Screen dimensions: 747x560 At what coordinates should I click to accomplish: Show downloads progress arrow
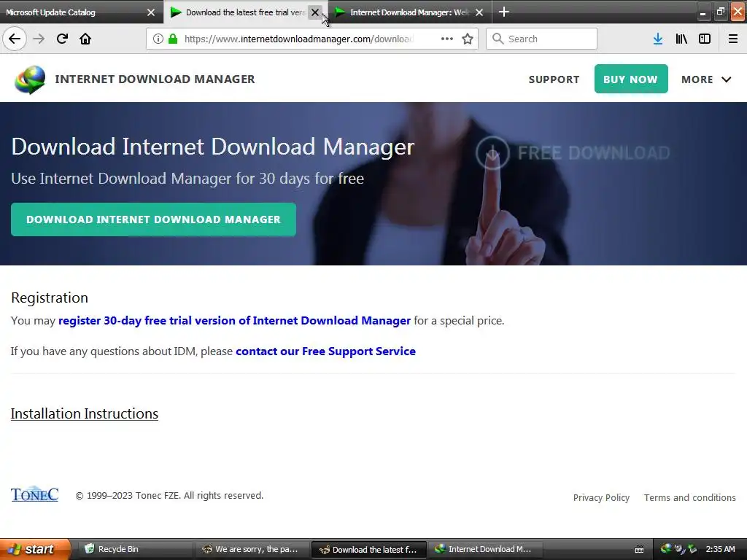pyautogui.click(x=658, y=39)
